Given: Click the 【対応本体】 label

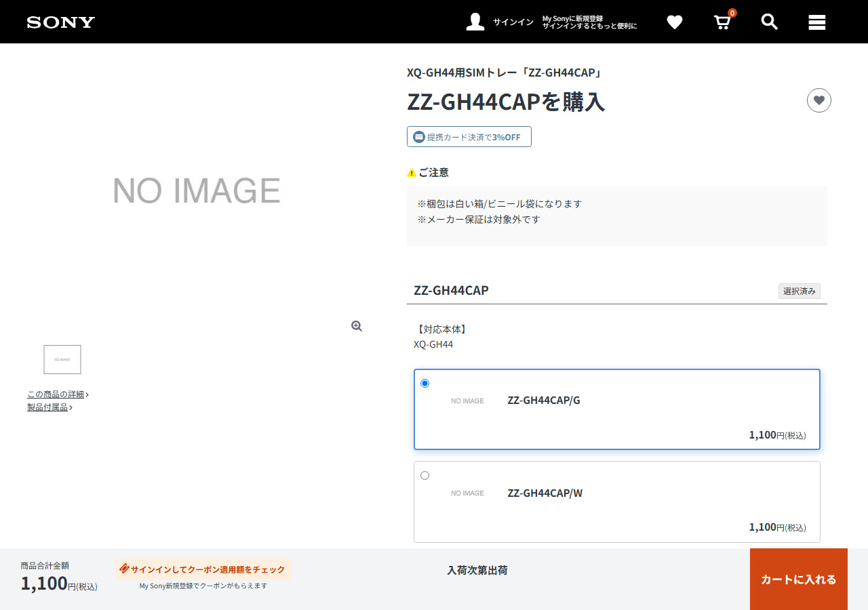Looking at the screenshot, I should [x=442, y=329].
